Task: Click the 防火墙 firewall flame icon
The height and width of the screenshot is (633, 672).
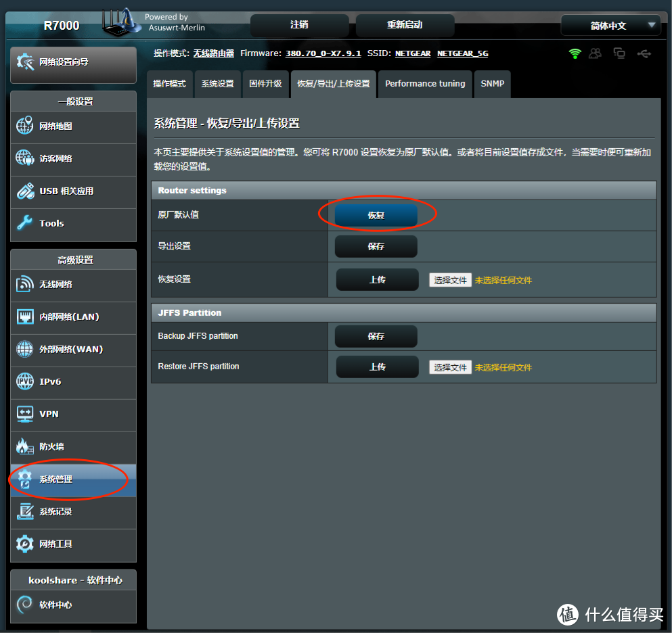Action: click(24, 447)
